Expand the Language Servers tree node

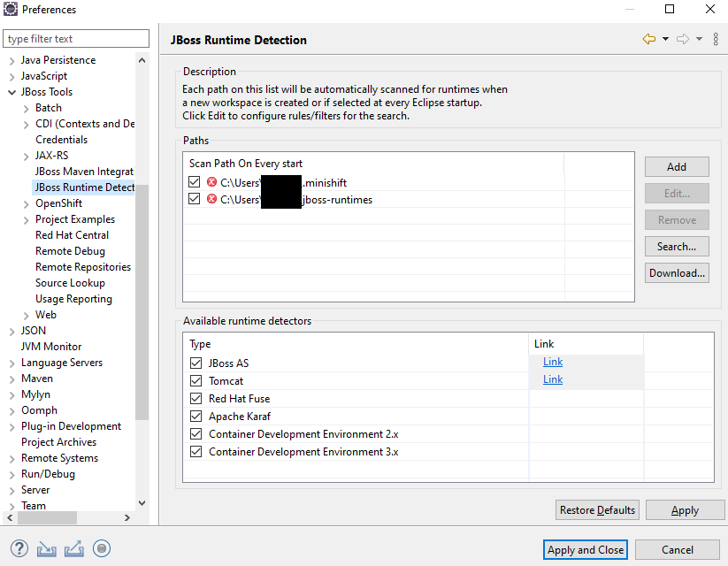(12, 363)
